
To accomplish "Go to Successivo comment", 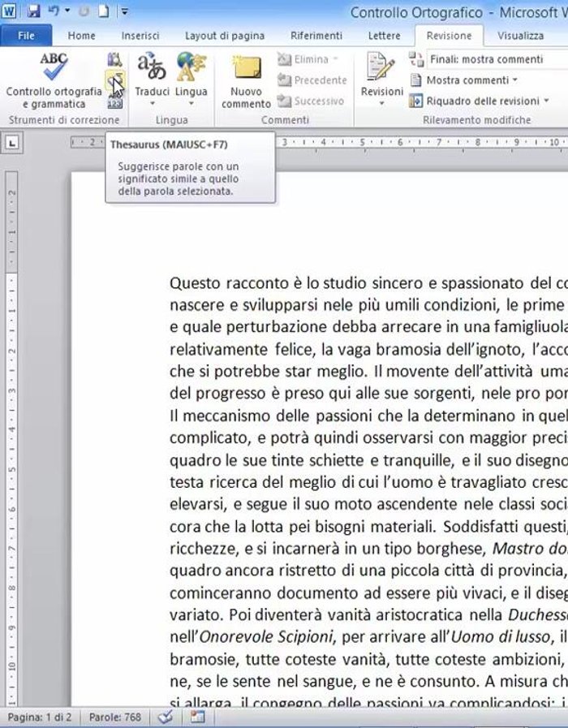I will (311, 101).
